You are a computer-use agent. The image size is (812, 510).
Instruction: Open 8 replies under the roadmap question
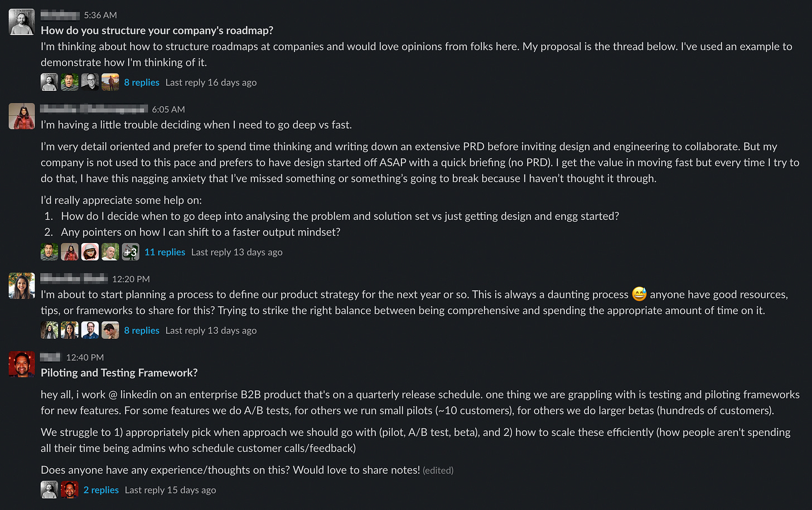coord(142,82)
